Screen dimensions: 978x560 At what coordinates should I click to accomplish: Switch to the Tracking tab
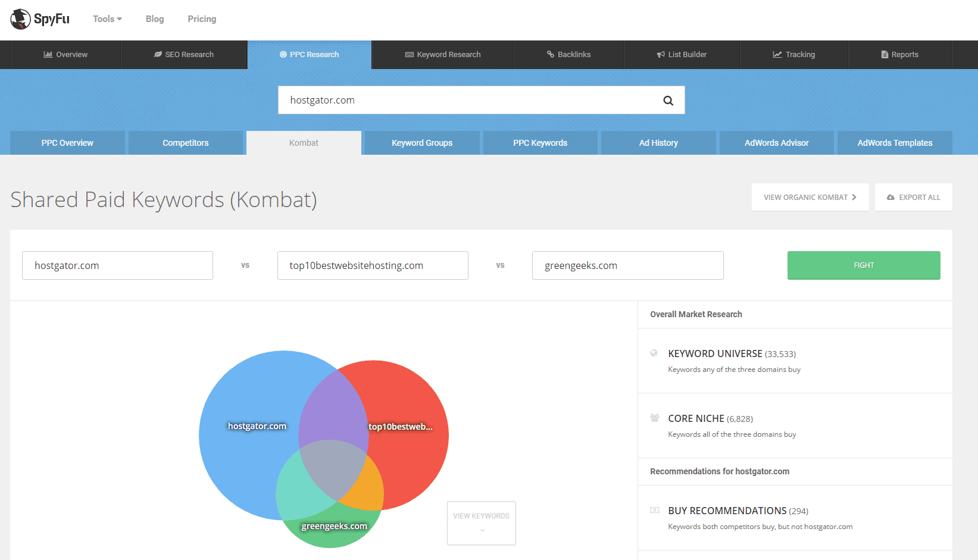click(794, 55)
